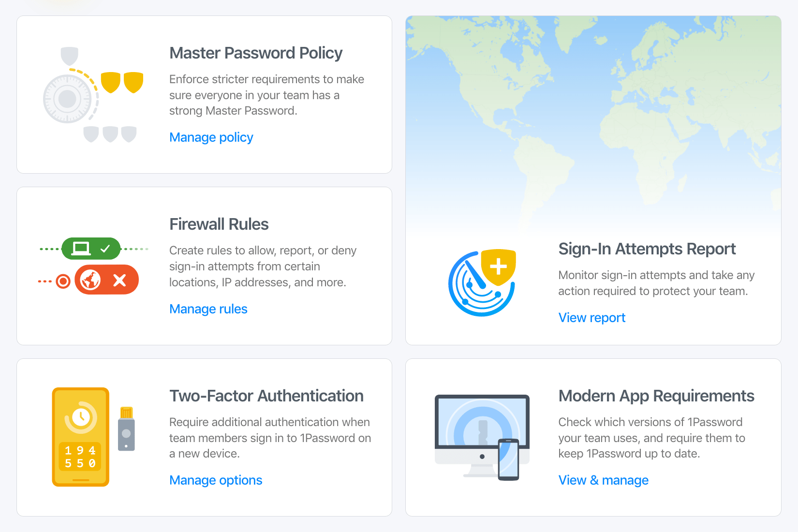Click the radar shield icon beside Sign-In Attempts Report
Screen dimensions: 798x532
[x=481, y=283]
